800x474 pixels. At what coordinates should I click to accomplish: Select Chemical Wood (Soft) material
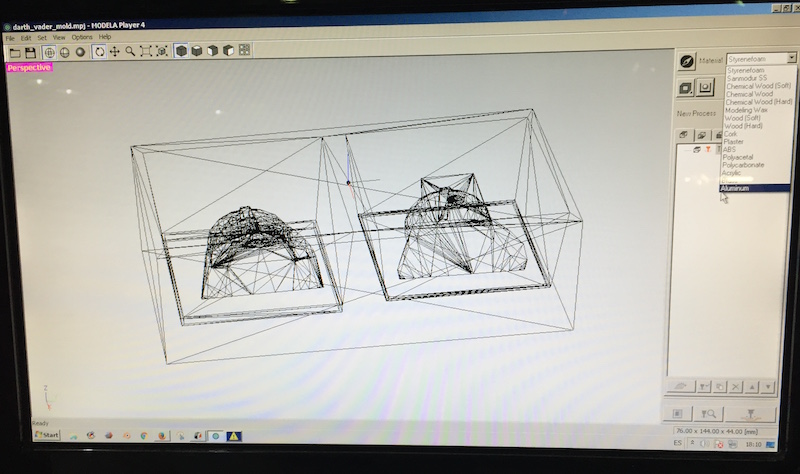pyautogui.click(x=759, y=86)
